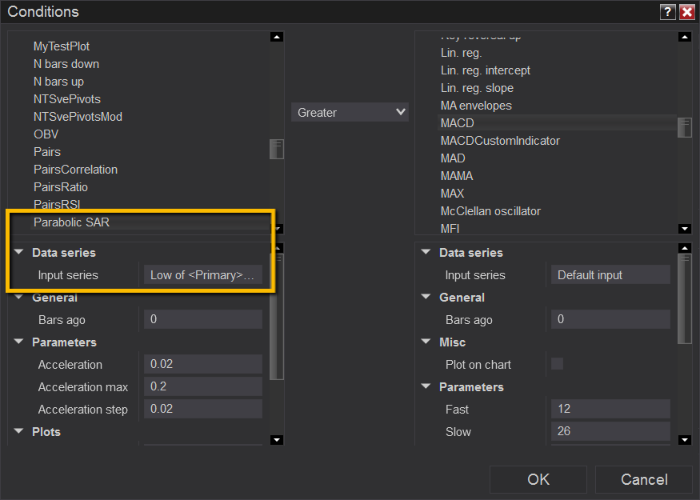Toggle Plot on chart checkbox
700x500 pixels.
tap(557, 364)
